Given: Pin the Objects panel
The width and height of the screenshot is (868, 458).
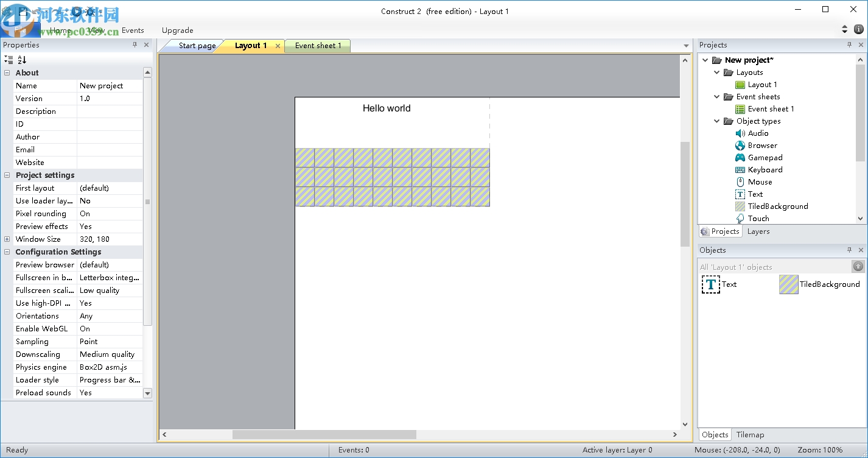Looking at the screenshot, I should pos(849,250).
